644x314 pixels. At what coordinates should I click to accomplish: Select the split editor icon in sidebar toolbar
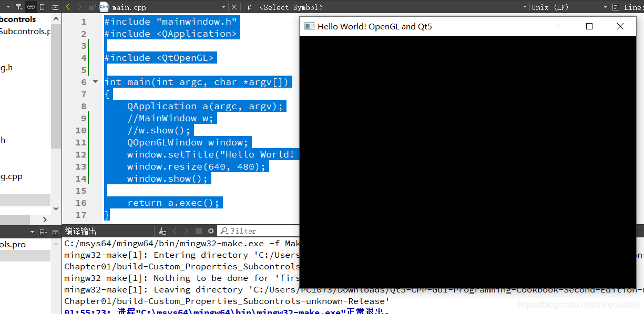43,7
